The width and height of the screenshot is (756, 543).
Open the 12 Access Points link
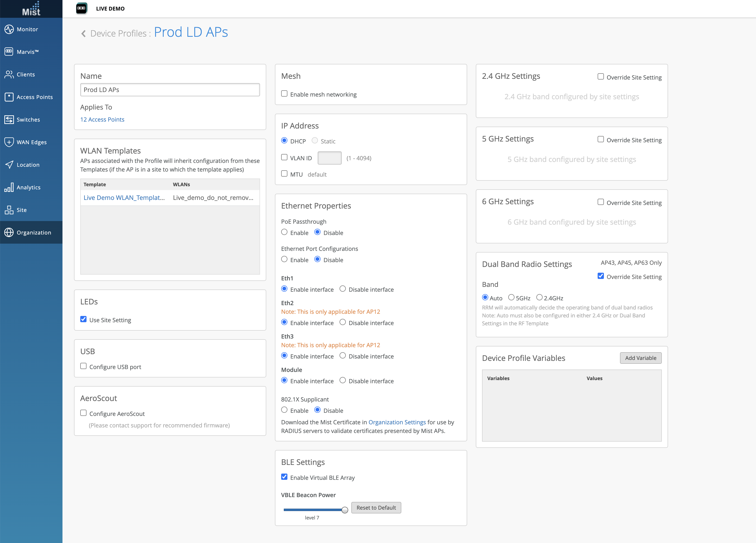click(x=102, y=119)
